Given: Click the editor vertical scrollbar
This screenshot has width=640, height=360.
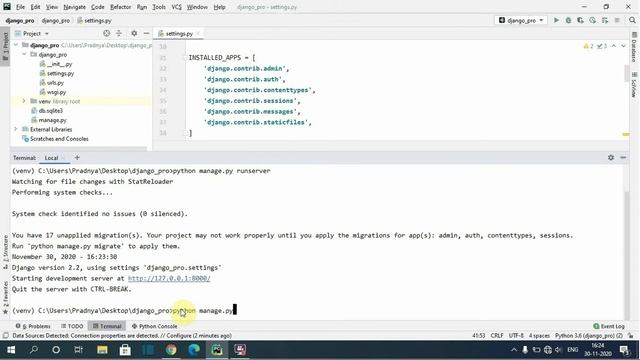Looking at the screenshot, I should [x=627, y=73].
